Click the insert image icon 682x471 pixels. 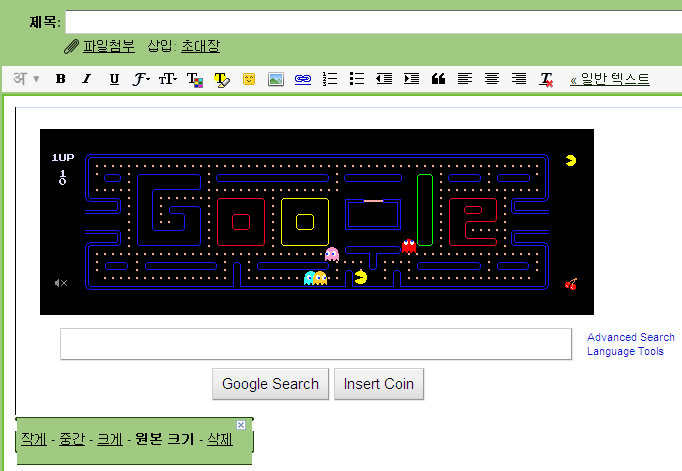point(276,79)
